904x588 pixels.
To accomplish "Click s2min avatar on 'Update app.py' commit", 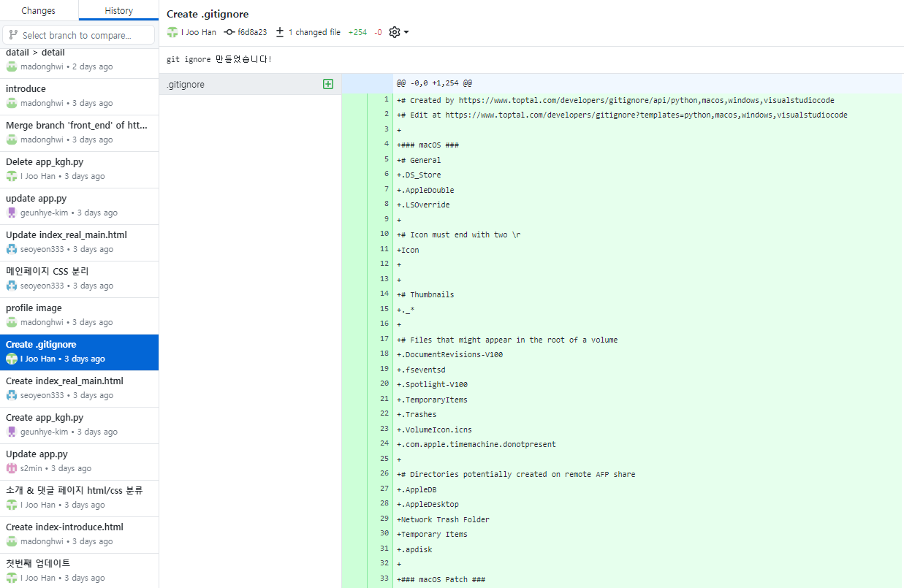I will 11,468.
